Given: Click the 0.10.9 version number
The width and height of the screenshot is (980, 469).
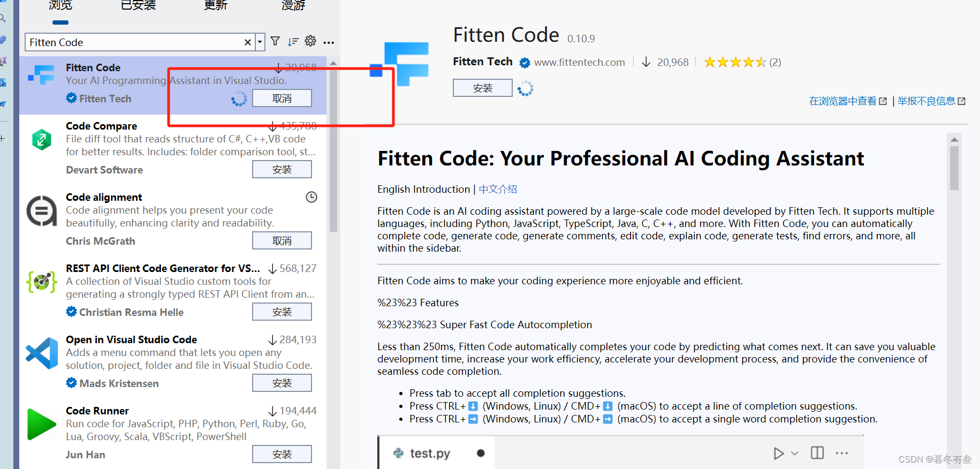Looking at the screenshot, I should click(x=581, y=39).
